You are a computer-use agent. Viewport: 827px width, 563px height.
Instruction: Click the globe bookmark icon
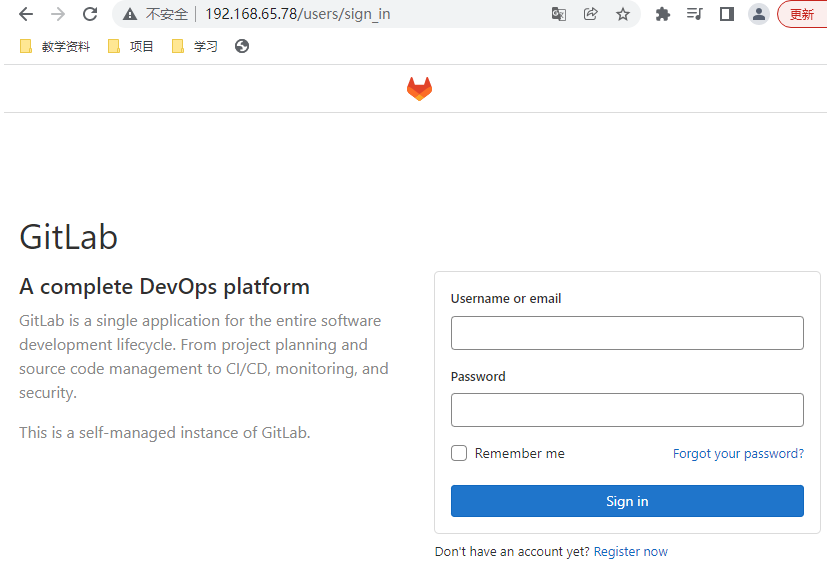point(242,46)
